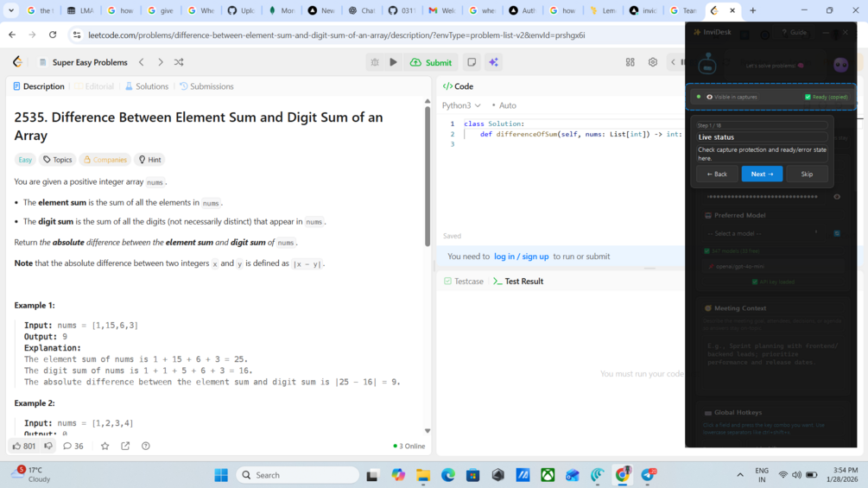Viewport: 868px width, 488px height.
Task: Open LeetCode settings gear
Action: pos(653,62)
